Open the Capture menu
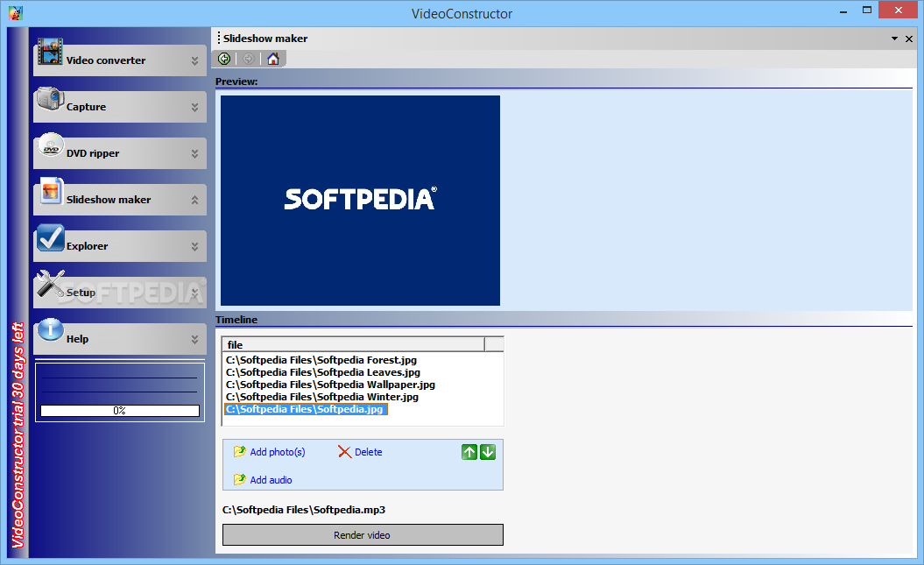The width and height of the screenshot is (924, 565). [x=120, y=107]
